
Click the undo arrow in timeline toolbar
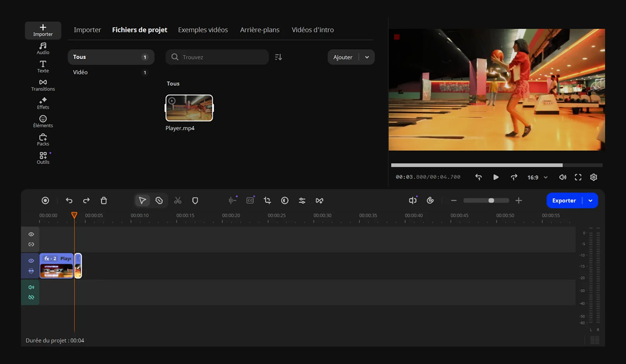point(69,200)
